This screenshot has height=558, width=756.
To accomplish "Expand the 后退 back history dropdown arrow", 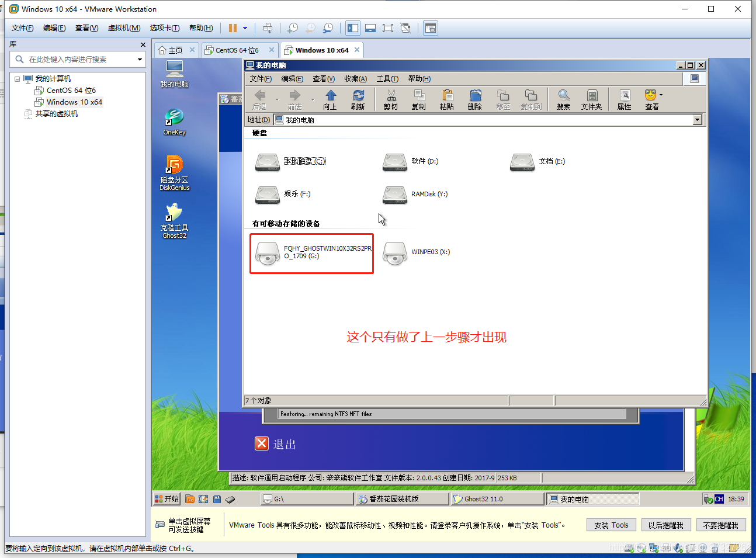I will [277, 100].
